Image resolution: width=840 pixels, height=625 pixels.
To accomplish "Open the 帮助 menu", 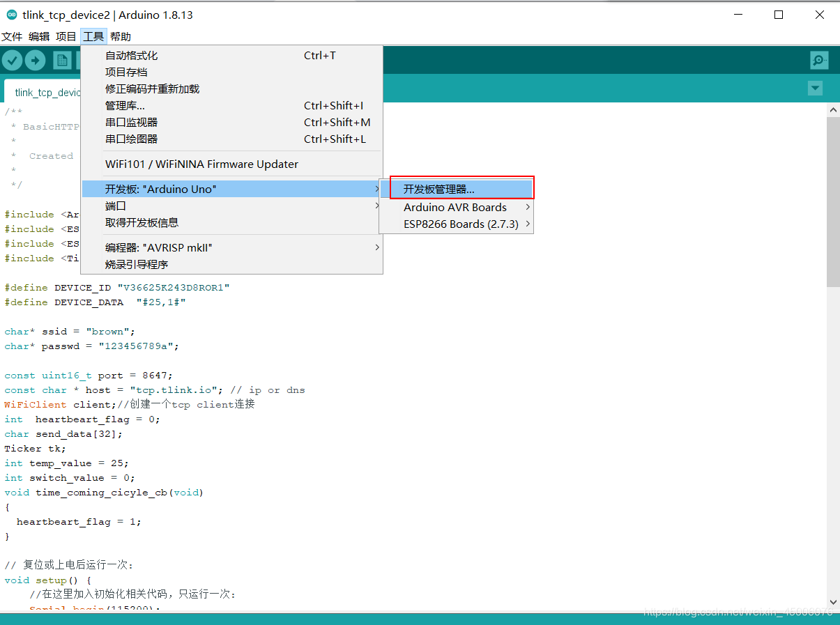I will click(119, 36).
